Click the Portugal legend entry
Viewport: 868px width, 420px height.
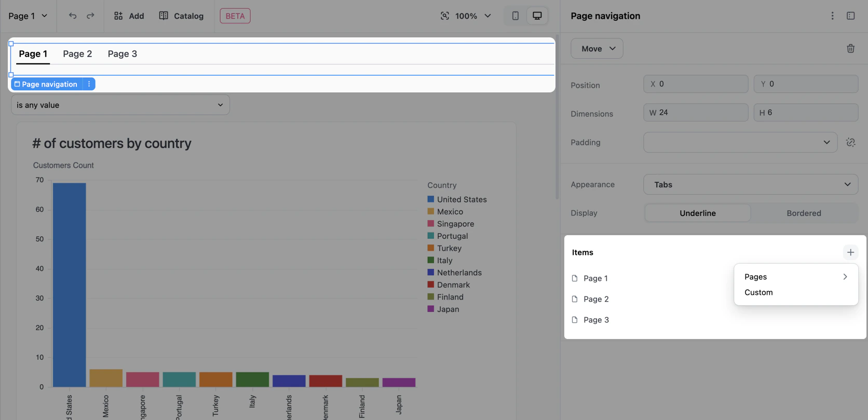447,236
